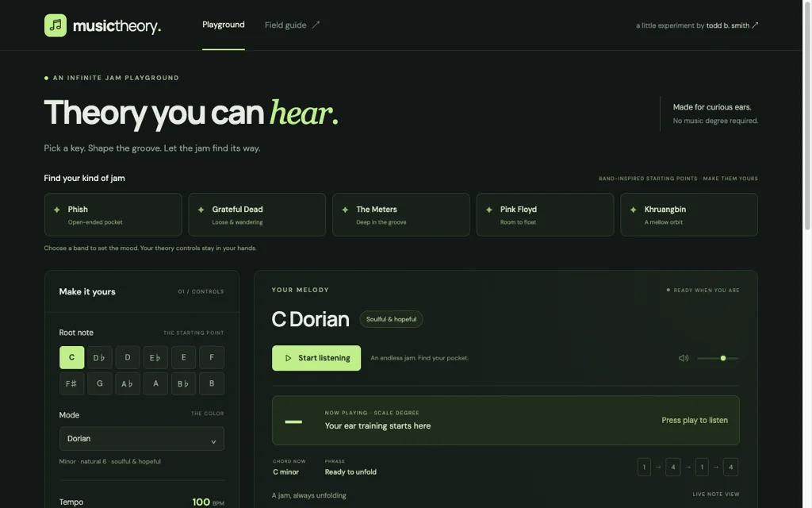The width and height of the screenshot is (812, 508).
Task: Select root note F
Action: pyautogui.click(x=211, y=357)
